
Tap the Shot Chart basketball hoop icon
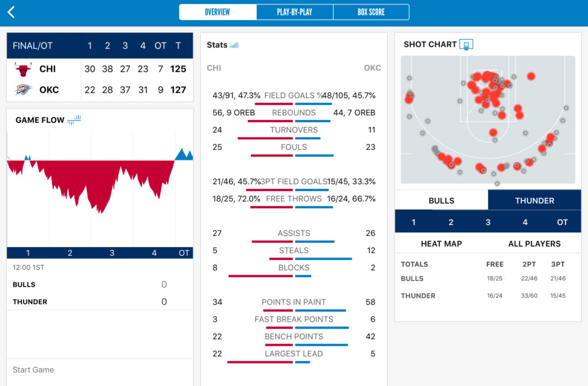pyautogui.click(x=466, y=45)
